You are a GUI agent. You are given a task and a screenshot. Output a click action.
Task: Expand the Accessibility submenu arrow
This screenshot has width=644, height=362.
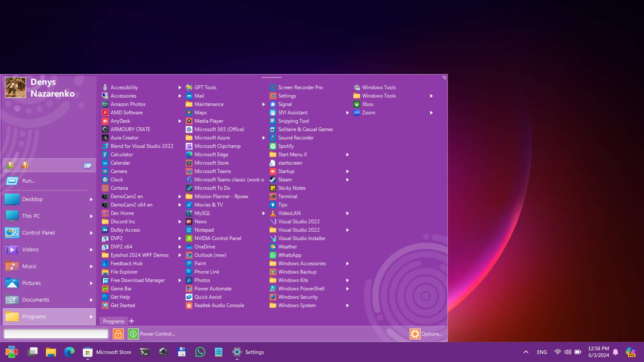pos(180,87)
